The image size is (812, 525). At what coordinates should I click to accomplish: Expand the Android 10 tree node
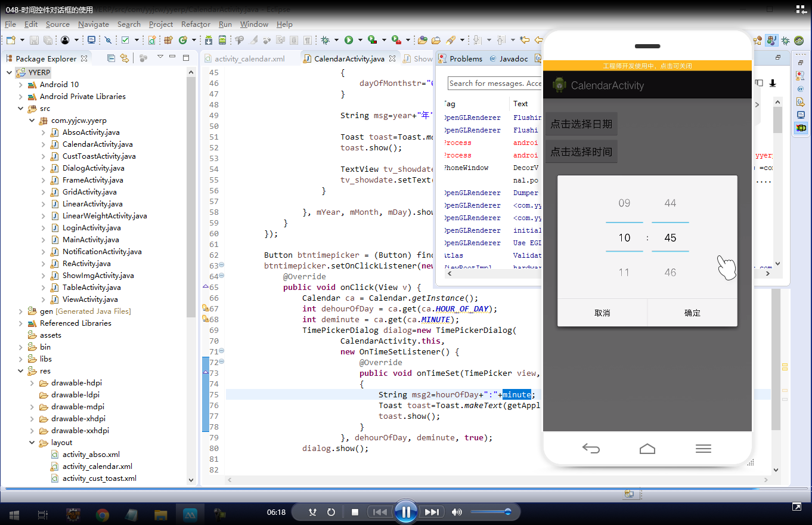20,85
